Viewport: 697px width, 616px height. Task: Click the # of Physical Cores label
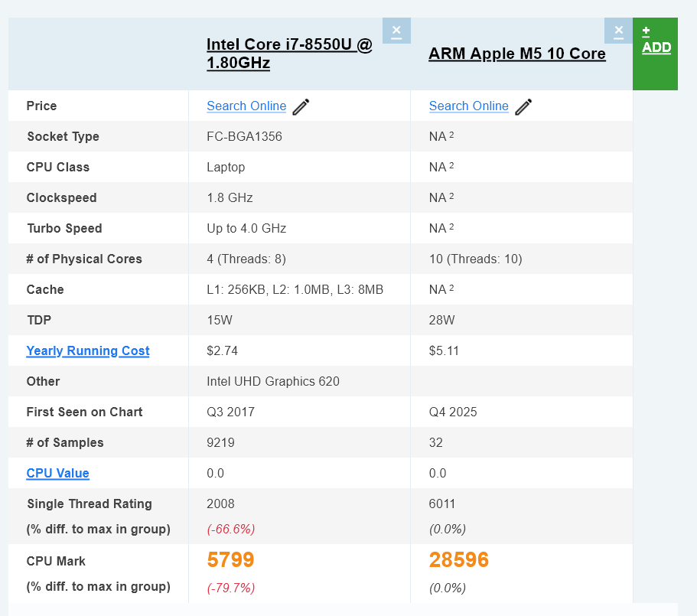coord(84,259)
